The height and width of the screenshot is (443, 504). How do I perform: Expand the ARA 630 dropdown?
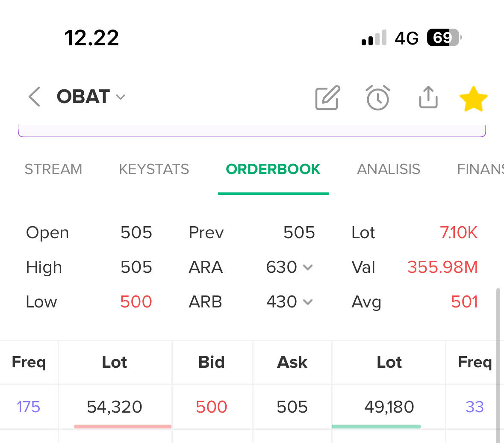pos(308,267)
